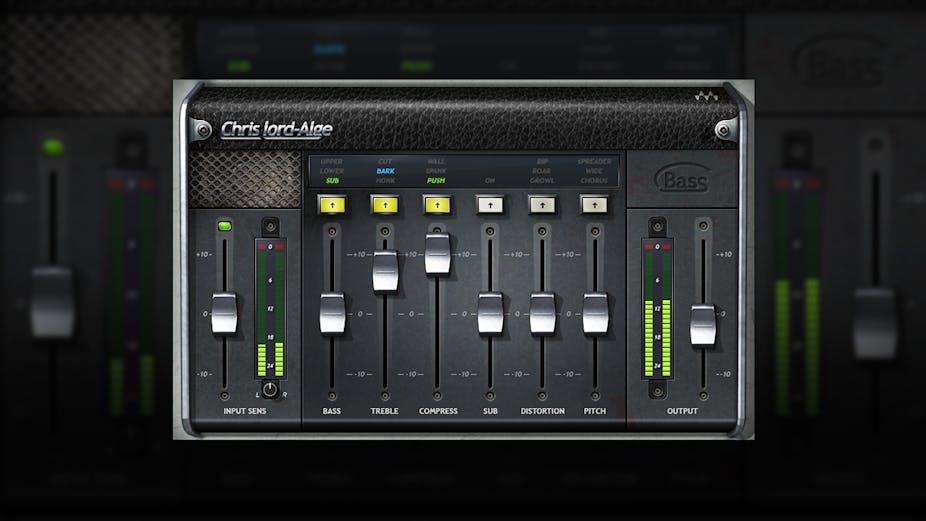Enable the Distortion mode arrow button
The width and height of the screenshot is (926, 521).
point(542,204)
